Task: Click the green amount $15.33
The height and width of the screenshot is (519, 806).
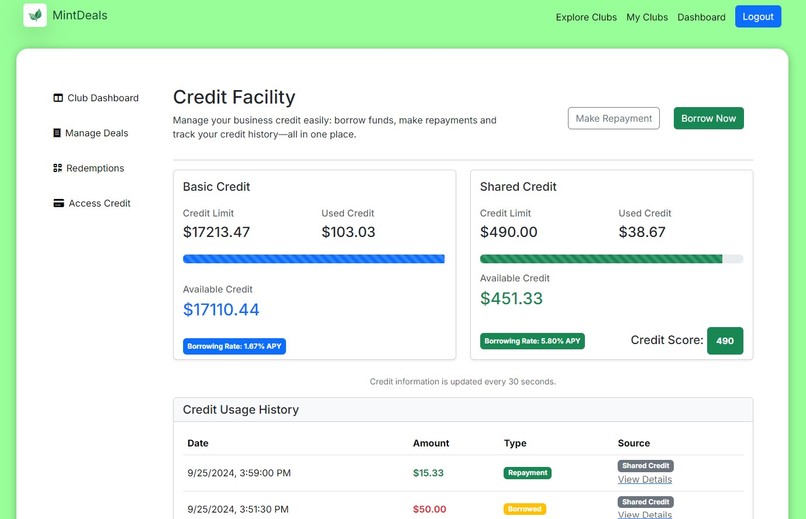Action: [428, 473]
